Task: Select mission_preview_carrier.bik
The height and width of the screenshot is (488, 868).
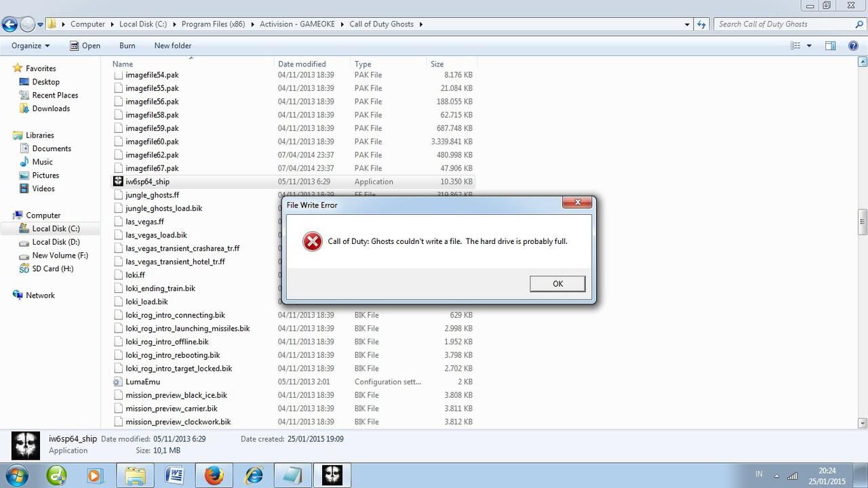Action: (x=171, y=409)
